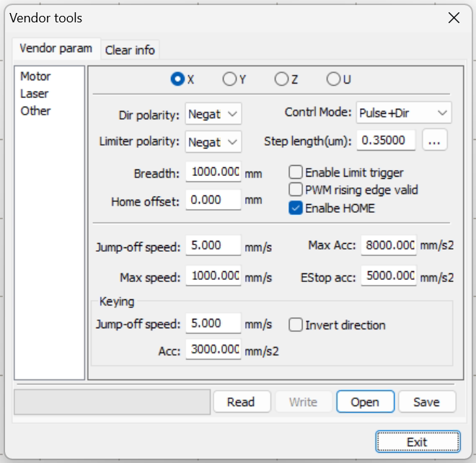This screenshot has height=463, width=476.
Task: Switch to the Clear info tab
Action: click(x=130, y=50)
